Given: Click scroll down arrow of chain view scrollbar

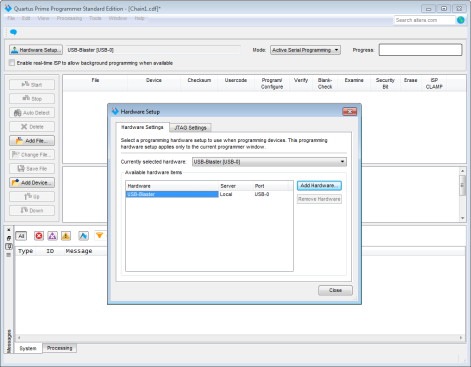Looking at the screenshot, I should (x=462, y=218).
